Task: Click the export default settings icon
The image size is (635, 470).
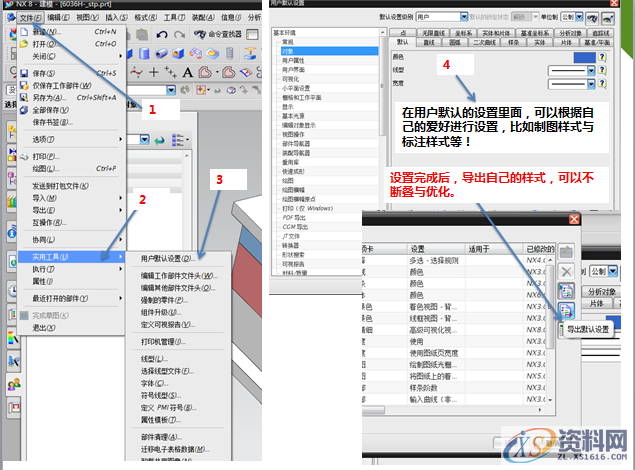Action: point(566,310)
